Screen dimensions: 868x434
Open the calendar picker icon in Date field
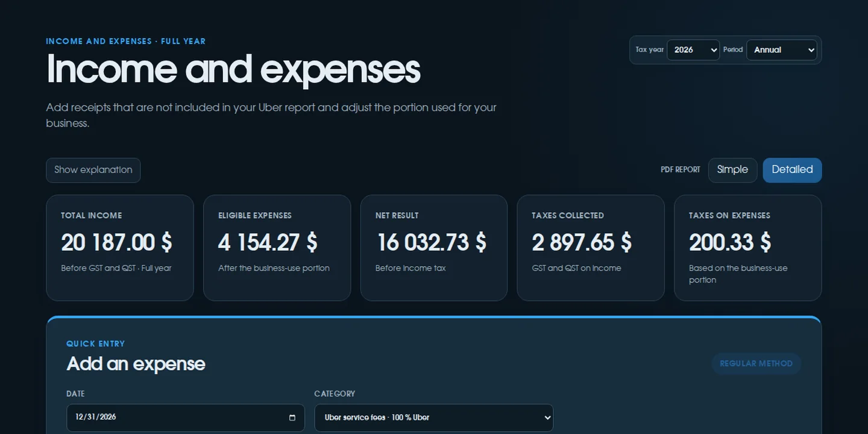tap(292, 418)
